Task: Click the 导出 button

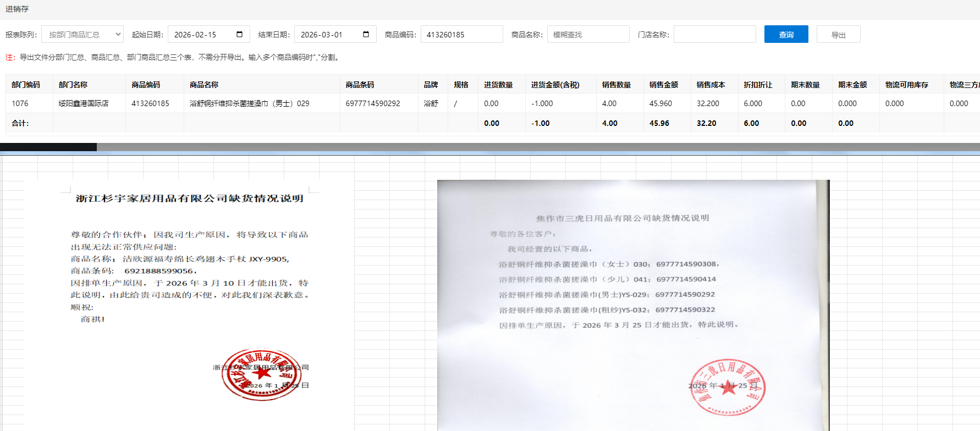Action: [838, 35]
